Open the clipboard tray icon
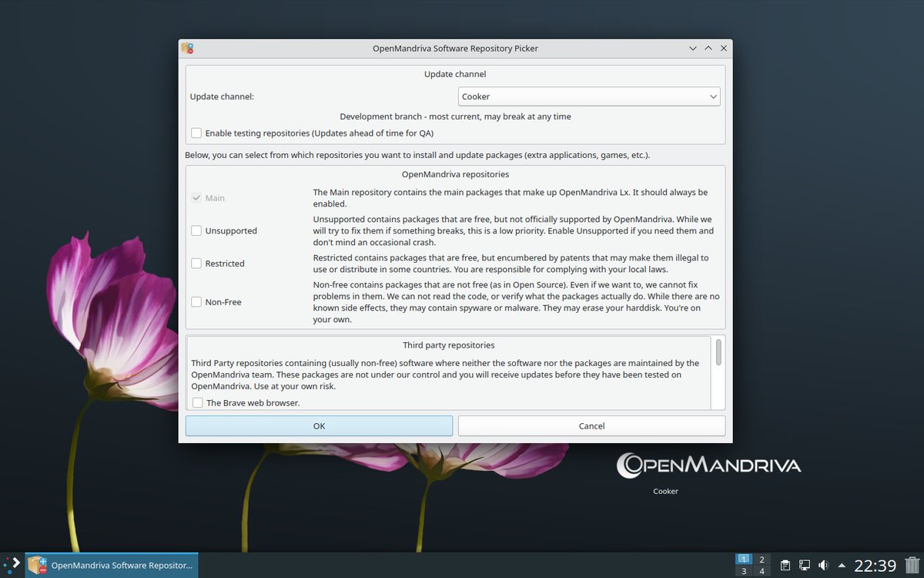 point(785,566)
